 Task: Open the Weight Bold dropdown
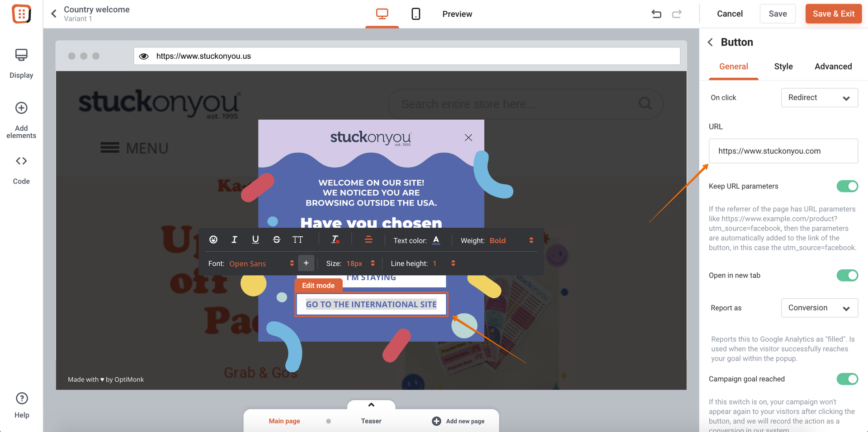511,240
